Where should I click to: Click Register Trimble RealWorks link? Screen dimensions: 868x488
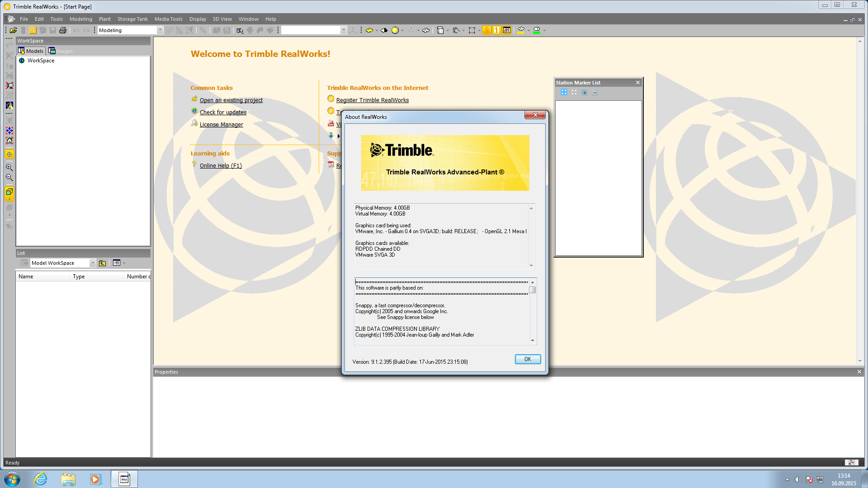click(x=372, y=100)
